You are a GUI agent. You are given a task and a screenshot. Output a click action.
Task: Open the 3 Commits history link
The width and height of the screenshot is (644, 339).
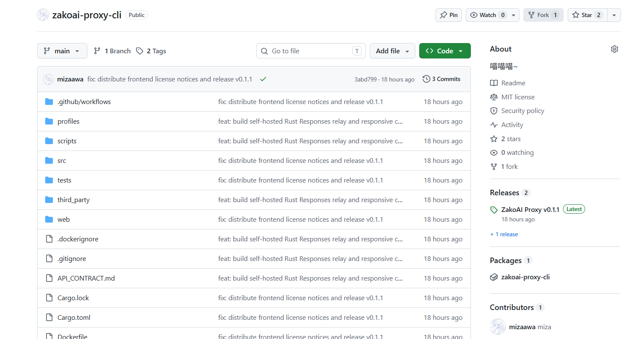[441, 79]
